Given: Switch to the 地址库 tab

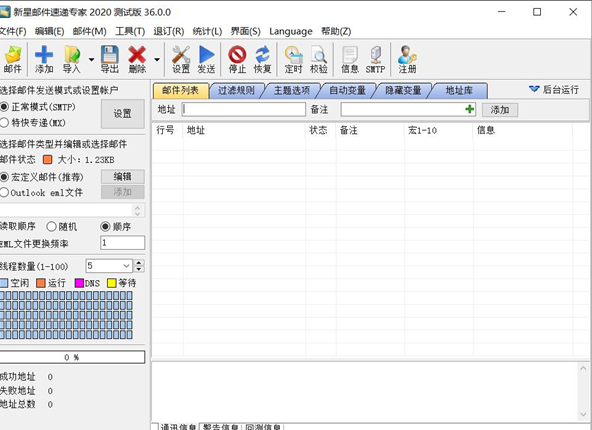Looking at the screenshot, I should [x=459, y=91].
